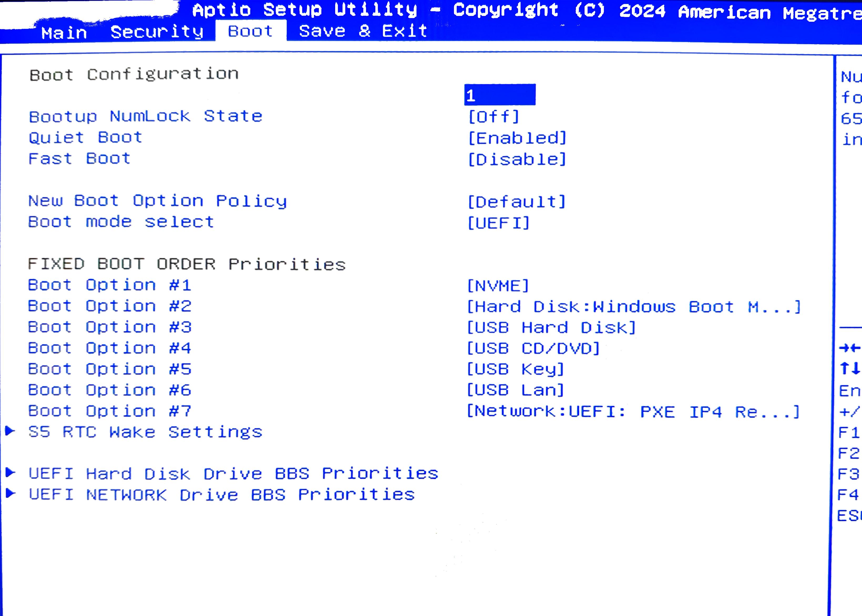Select the Boot tab
The width and height of the screenshot is (862, 616).
[251, 31]
